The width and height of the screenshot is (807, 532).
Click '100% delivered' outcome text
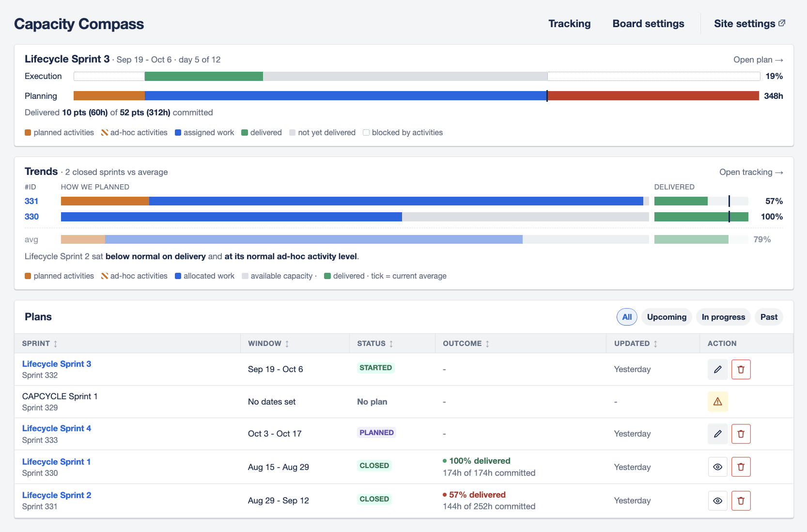(x=480, y=461)
